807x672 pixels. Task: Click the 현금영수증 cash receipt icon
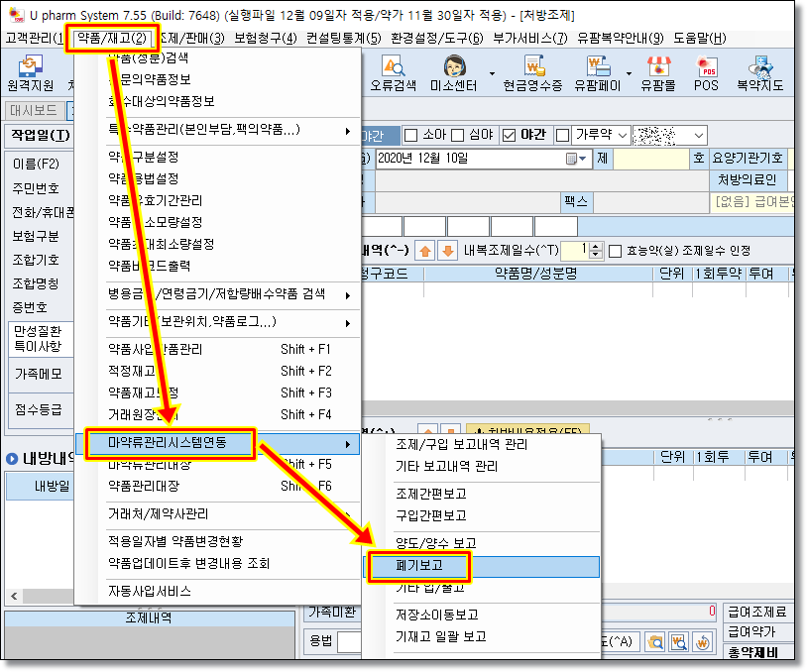point(532,74)
